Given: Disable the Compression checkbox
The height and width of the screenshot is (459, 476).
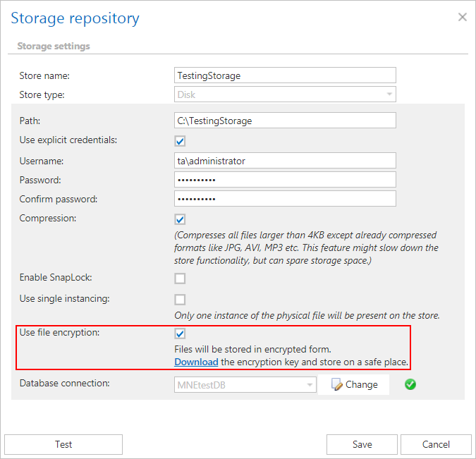Looking at the screenshot, I should 181,219.
